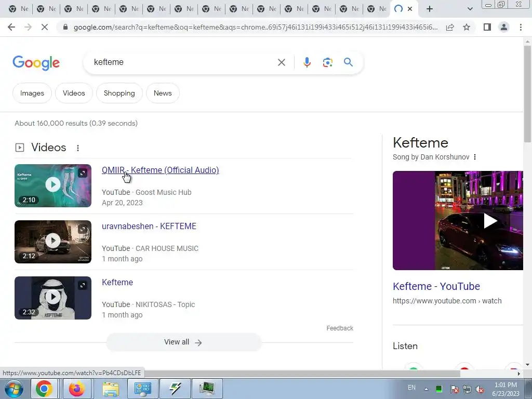
Task: Play the uravnabeshen KEFTEME car thumbnail
Action: click(x=53, y=242)
